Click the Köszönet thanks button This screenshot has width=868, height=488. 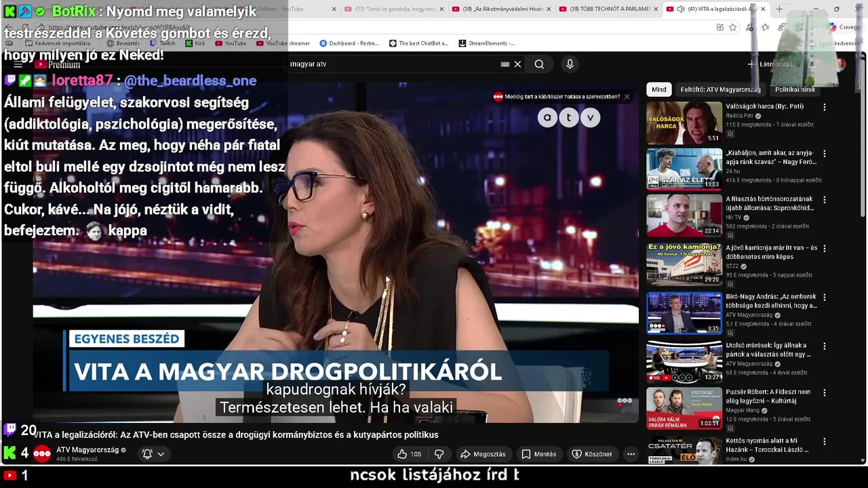(x=592, y=454)
